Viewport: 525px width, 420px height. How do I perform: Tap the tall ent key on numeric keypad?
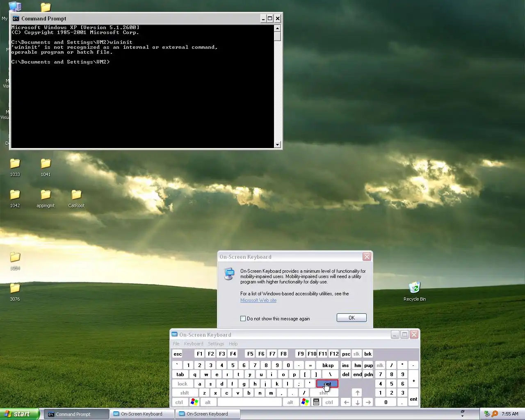pyautogui.click(x=413, y=397)
